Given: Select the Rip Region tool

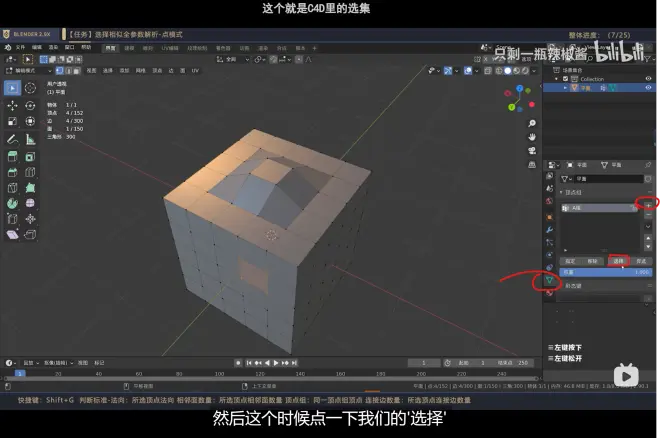Looking at the screenshot, I should pyautogui.click(x=30, y=235).
